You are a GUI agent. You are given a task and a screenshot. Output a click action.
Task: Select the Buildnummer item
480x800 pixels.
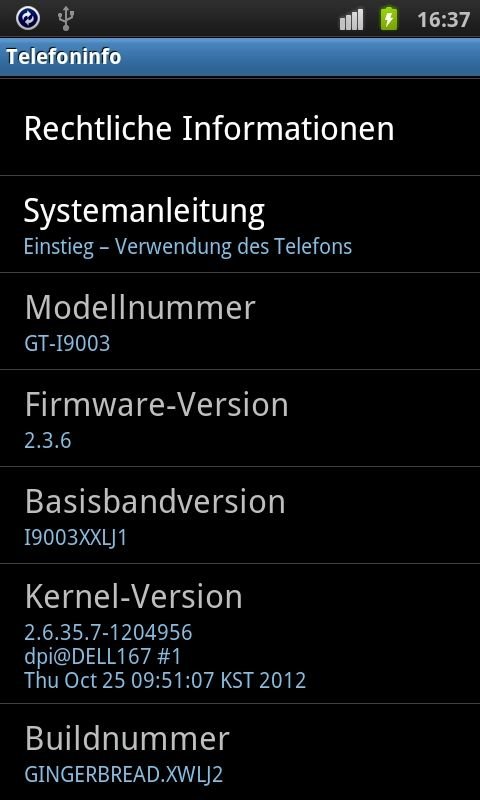point(240,752)
